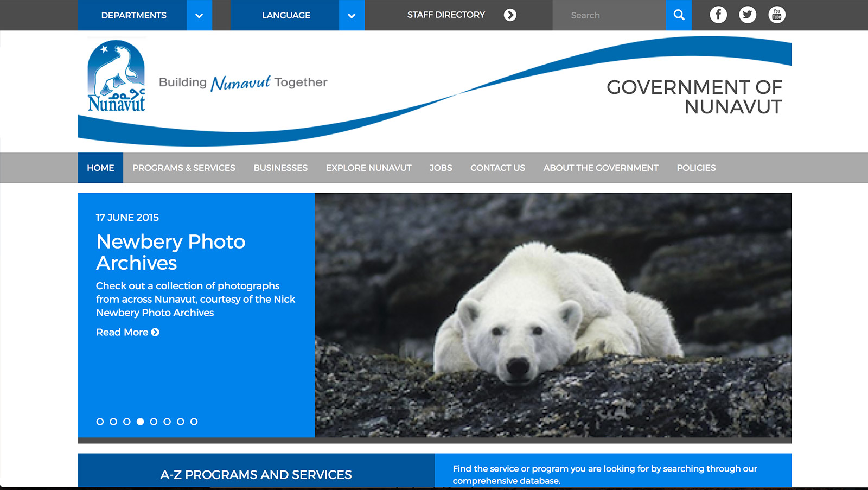
Task: Go to the Jobs page
Action: tap(441, 168)
